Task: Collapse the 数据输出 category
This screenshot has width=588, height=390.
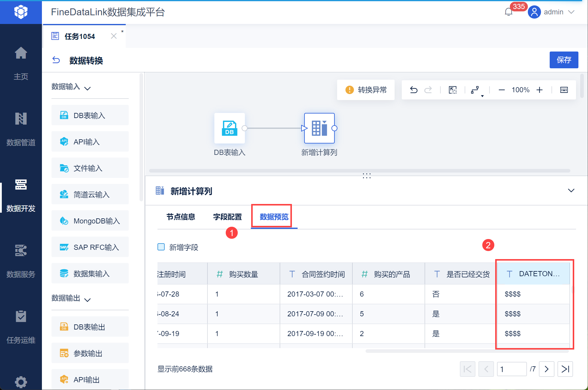Action: click(87, 300)
